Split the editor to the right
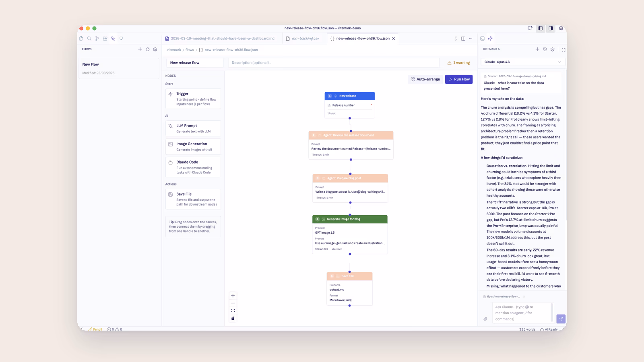Viewport: 644px width, 362px height. point(463,39)
